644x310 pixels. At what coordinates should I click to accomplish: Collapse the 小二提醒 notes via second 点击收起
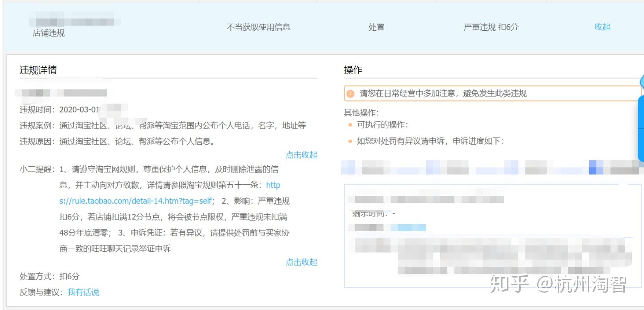(x=302, y=262)
